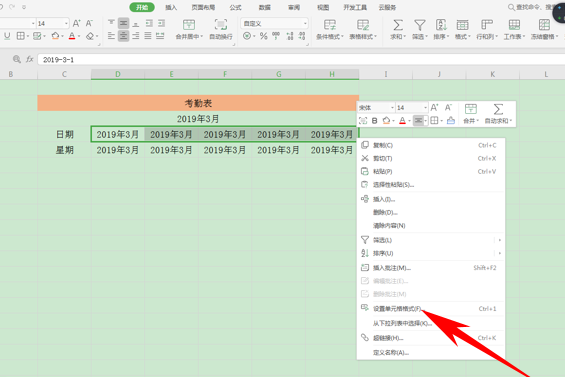Choose 复制(C) copy in context menu

[x=431, y=145]
